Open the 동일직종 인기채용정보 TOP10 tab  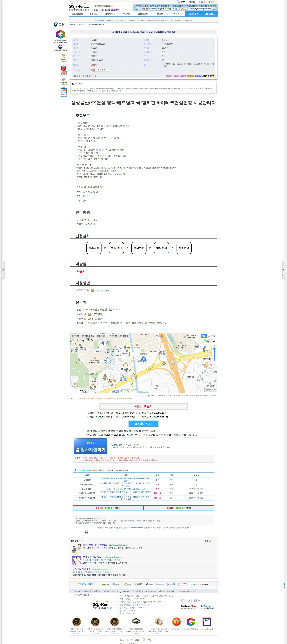(x=179, y=508)
